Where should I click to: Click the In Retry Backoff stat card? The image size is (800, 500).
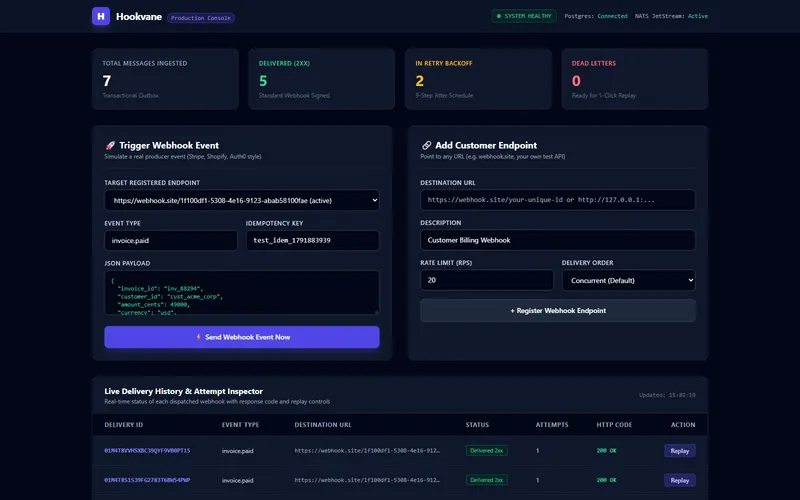[x=478, y=79]
